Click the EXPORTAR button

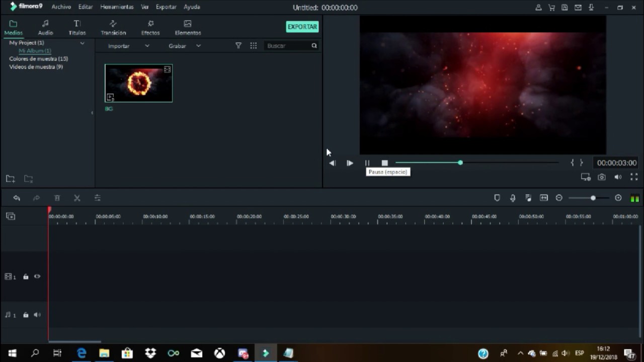(302, 27)
